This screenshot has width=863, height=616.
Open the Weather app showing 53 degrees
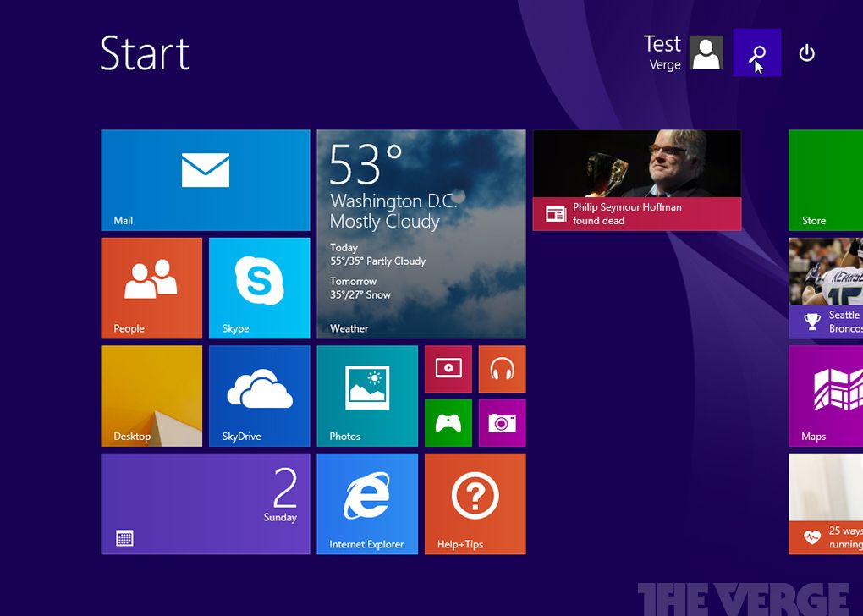pyautogui.click(x=421, y=234)
